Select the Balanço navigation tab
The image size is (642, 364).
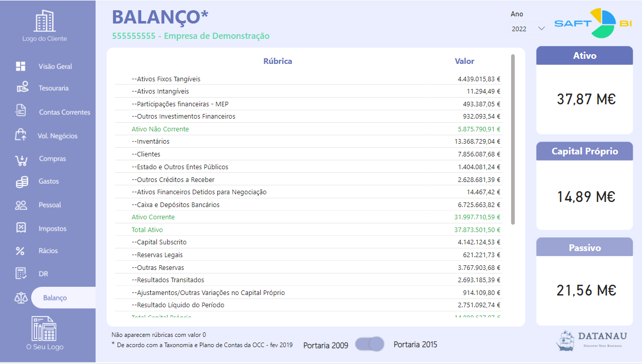pos(55,298)
